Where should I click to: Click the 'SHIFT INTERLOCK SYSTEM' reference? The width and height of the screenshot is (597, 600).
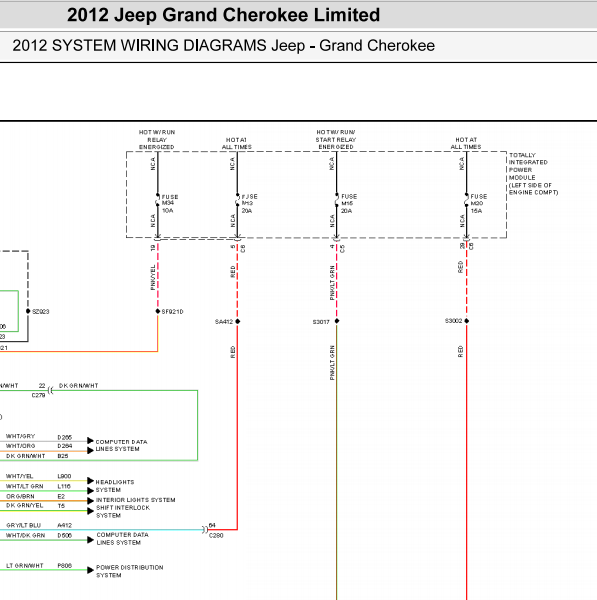pyautogui.click(x=123, y=512)
